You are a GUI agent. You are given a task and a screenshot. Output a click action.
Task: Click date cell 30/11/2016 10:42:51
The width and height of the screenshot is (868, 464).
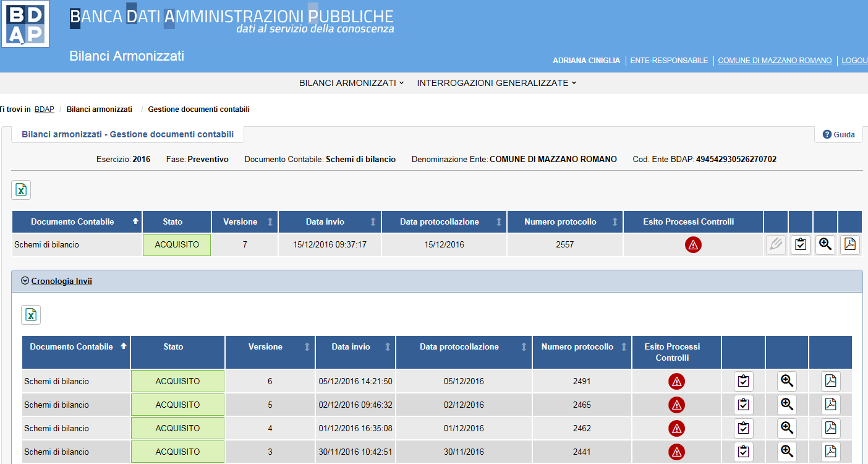point(355,452)
